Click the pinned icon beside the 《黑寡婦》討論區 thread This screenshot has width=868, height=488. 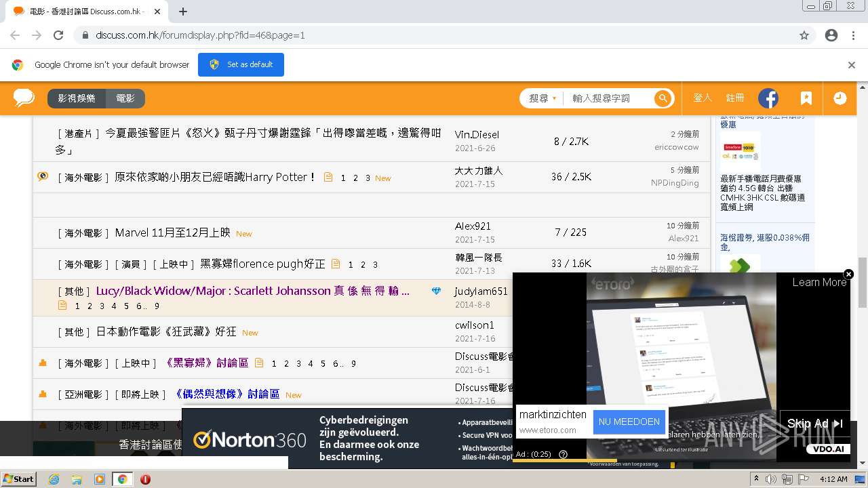(43, 363)
